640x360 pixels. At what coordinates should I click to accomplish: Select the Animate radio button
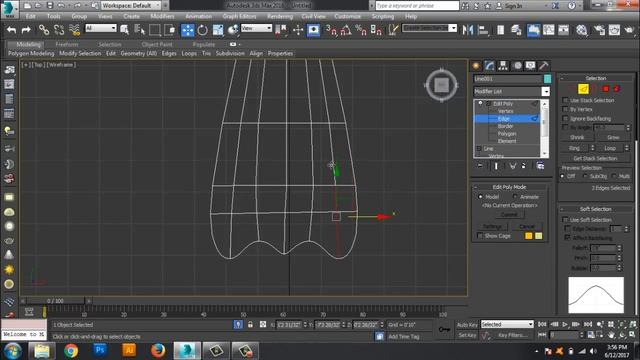tap(516, 197)
